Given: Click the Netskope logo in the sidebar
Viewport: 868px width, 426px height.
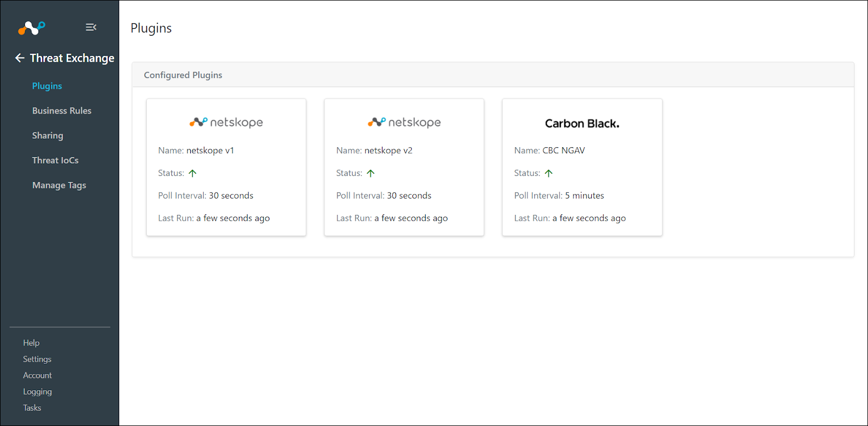Looking at the screenshot, I should (31, 28).
